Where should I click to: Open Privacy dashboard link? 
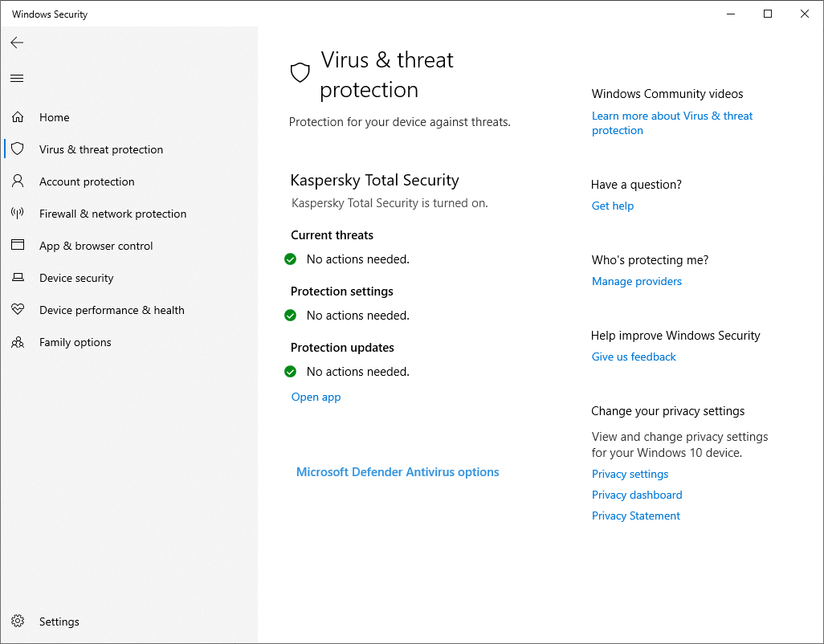[637, 495]
